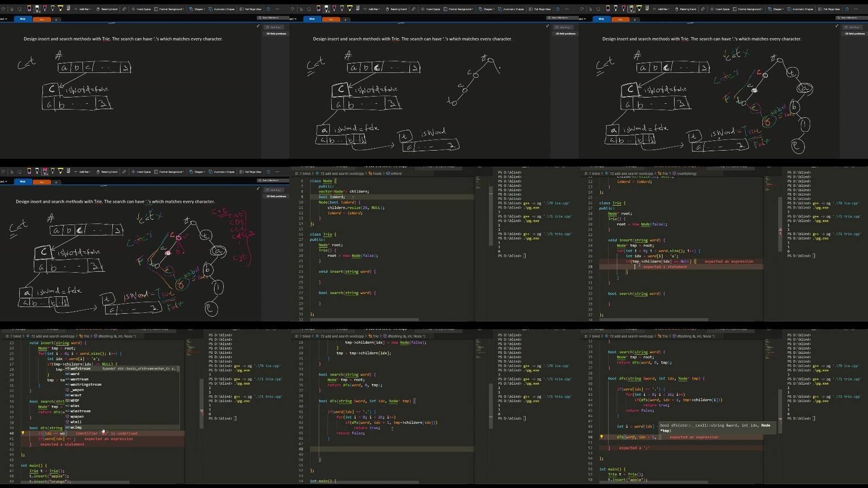This screenshot has height=488, width=868.
Task: Select the yellow highlighter in the top-left frame
Action: [x=61, y=9]
